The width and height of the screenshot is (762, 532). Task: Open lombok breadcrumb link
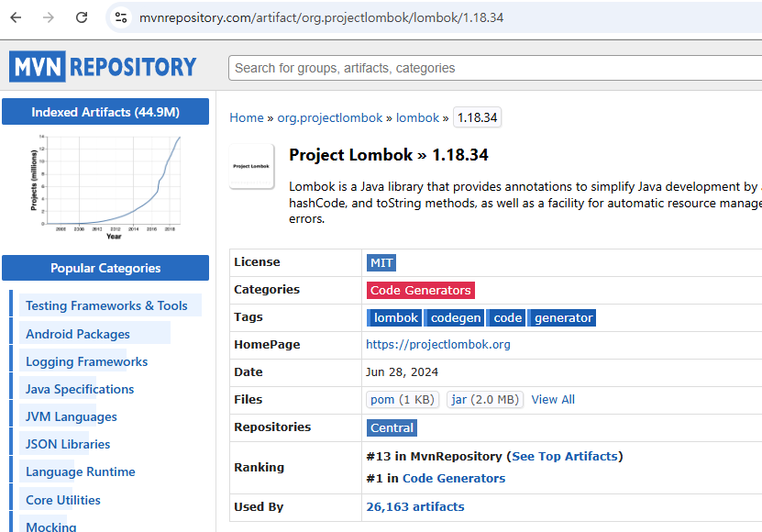[417, 117]
